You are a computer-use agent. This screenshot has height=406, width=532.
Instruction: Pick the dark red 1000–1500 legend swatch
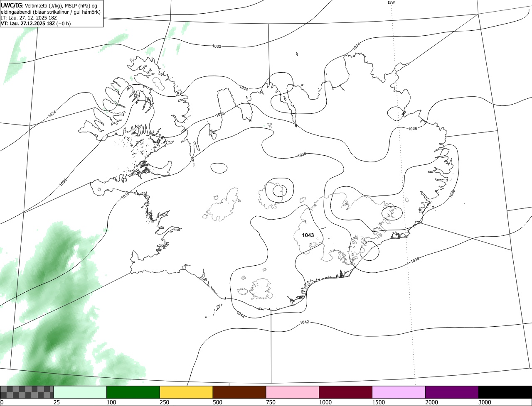[346, 392]
